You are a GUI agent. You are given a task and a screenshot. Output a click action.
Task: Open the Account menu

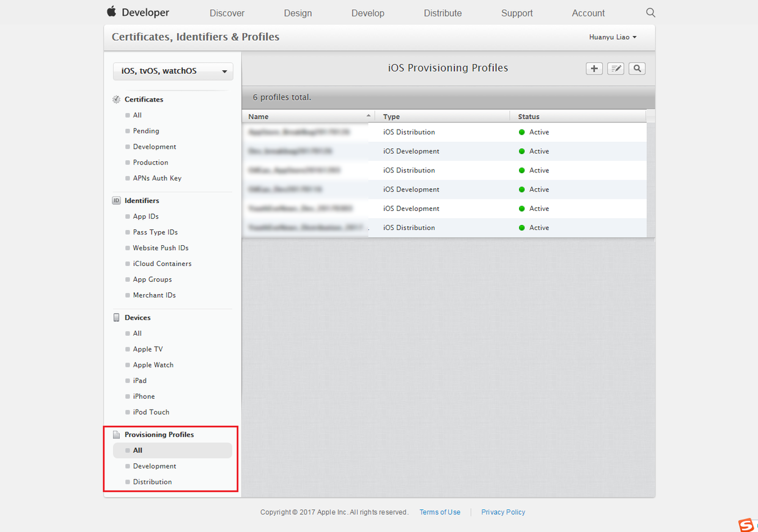[588, 13]
